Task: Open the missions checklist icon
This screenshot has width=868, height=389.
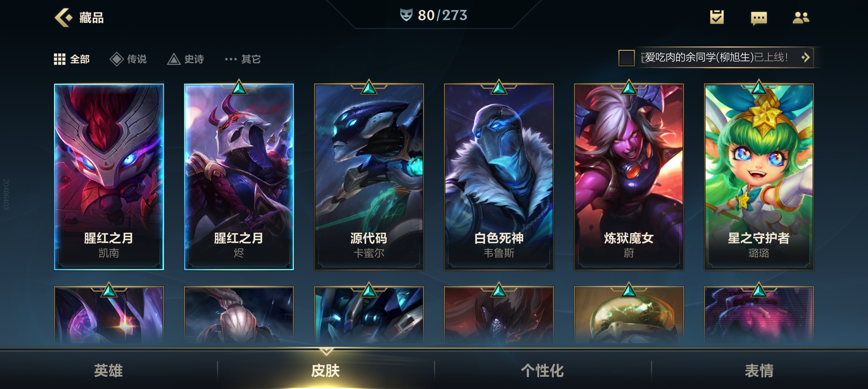Action: coord(717,17)
